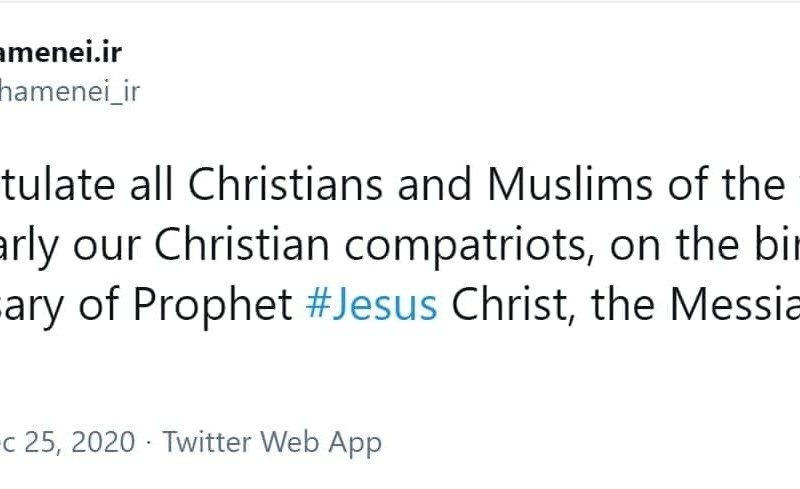The image size is (800, 489).
Task: Click the Dec 25, 2020 tweet timestamp
Action: point(67,441)
